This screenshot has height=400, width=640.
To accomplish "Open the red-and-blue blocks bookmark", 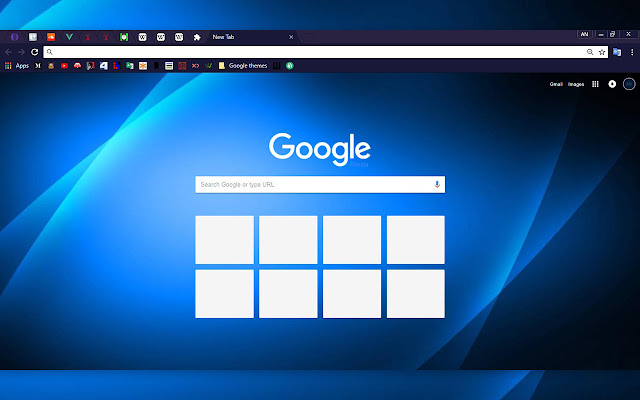I will [x=116, y=65].
